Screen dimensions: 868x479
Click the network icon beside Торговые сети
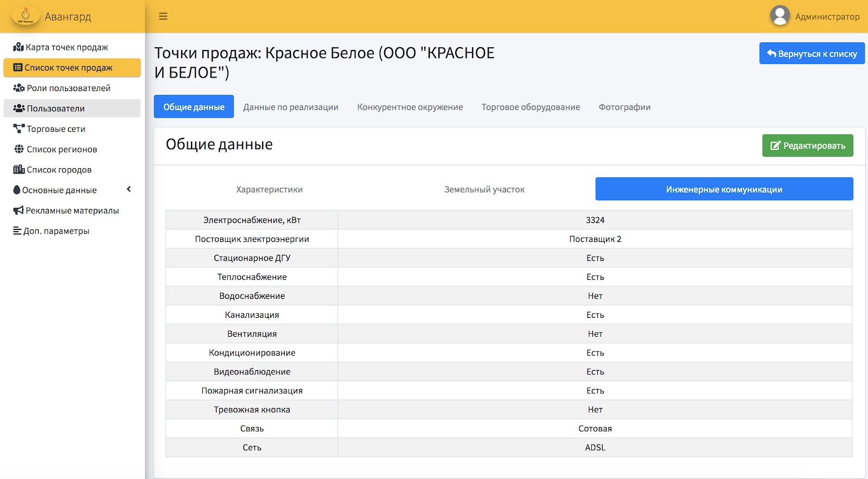19,129
